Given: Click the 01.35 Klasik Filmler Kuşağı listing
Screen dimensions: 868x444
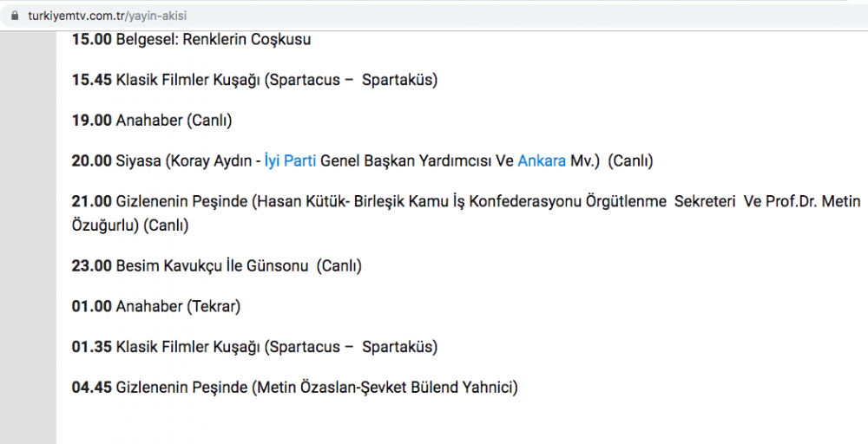Looking at the screenshot, I should pyautogui.click(x=254, y=348).
